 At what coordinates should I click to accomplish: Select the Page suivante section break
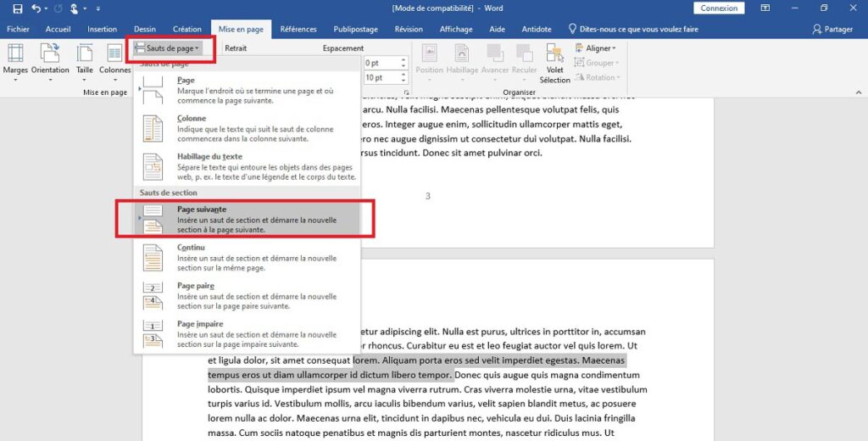pos(246,219)
